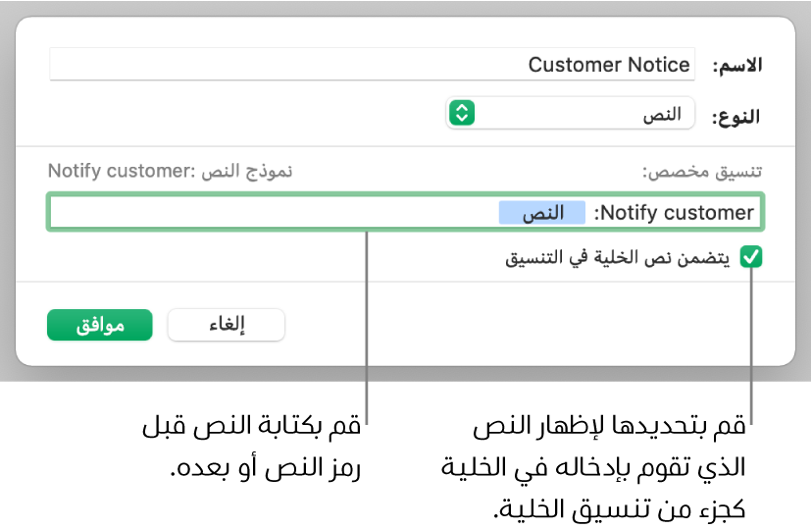Click the "النوع:" field label
812x529 pixels.
click(x=735, y=115)
